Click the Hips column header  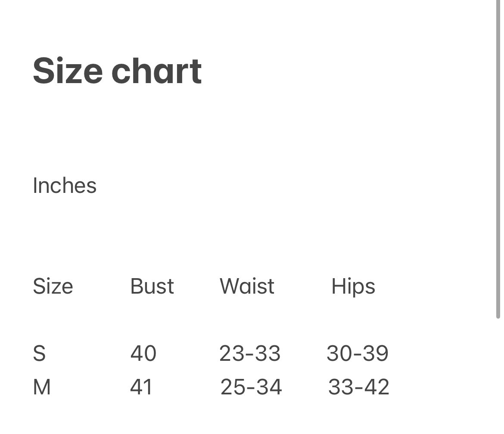pos(353,287)
